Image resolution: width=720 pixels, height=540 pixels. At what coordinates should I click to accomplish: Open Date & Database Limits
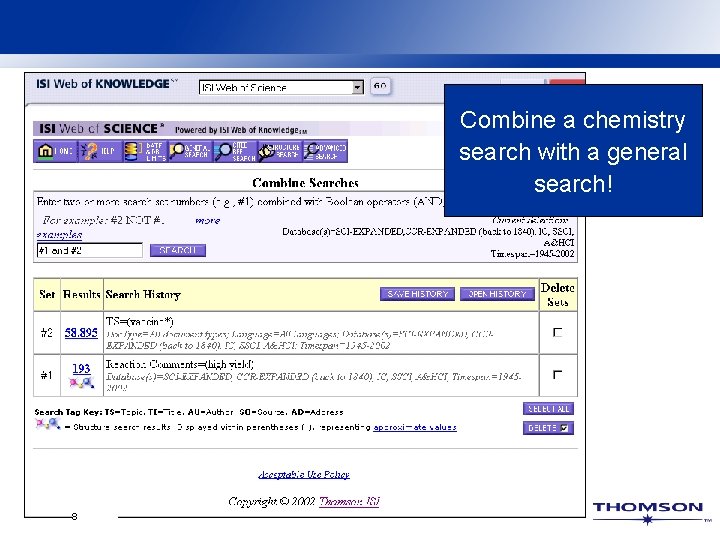click(x=145, y=151)
